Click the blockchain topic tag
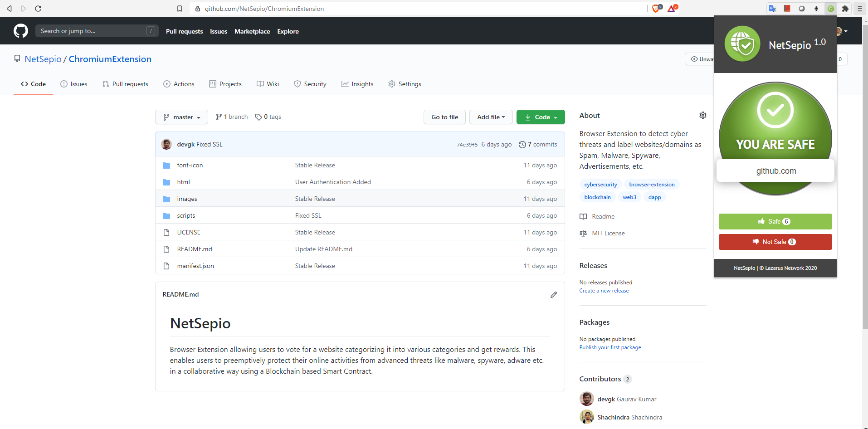The image size is (868, 429). (x=597, y=197)
